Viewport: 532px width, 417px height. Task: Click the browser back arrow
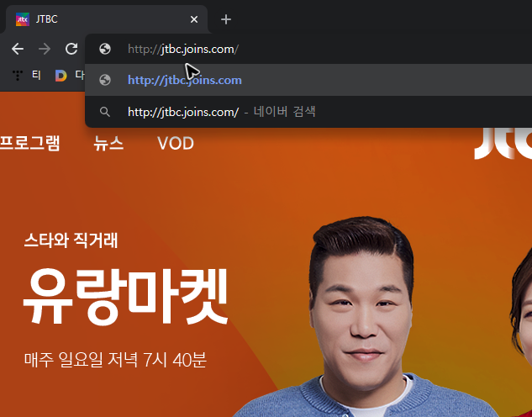point(18,50)
